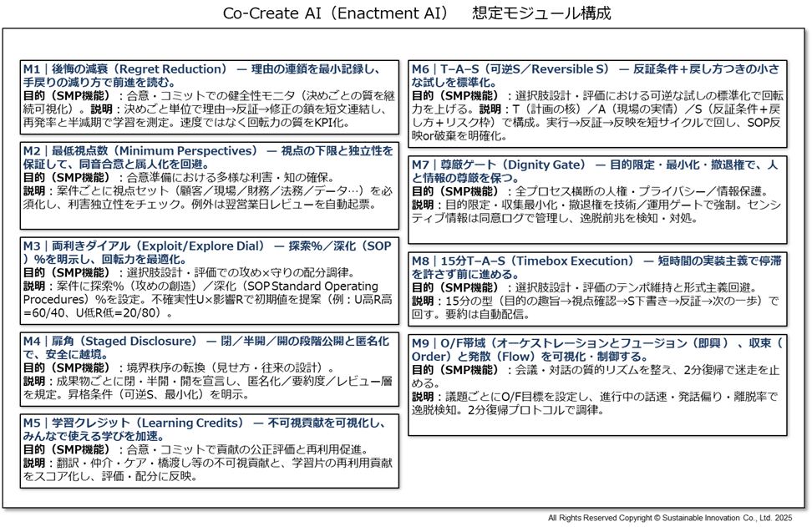Screen dimensions: 812x527
Task: Click the 説明 label in M4 box
Action: pos(37,381)
